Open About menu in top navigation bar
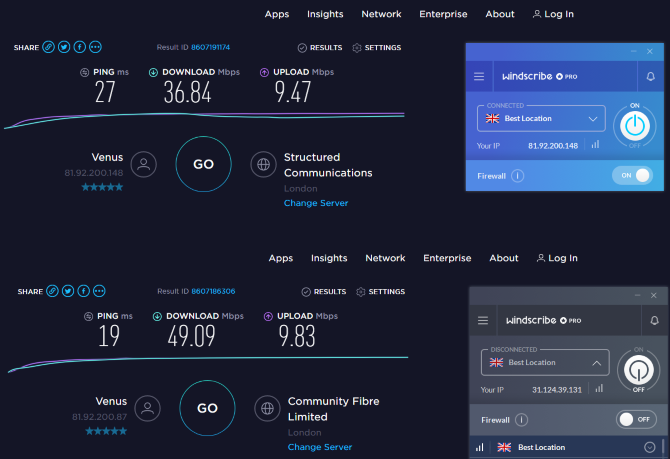Image resolution: width=670 pixels, height=459 pixels. [x=500, y=14]
